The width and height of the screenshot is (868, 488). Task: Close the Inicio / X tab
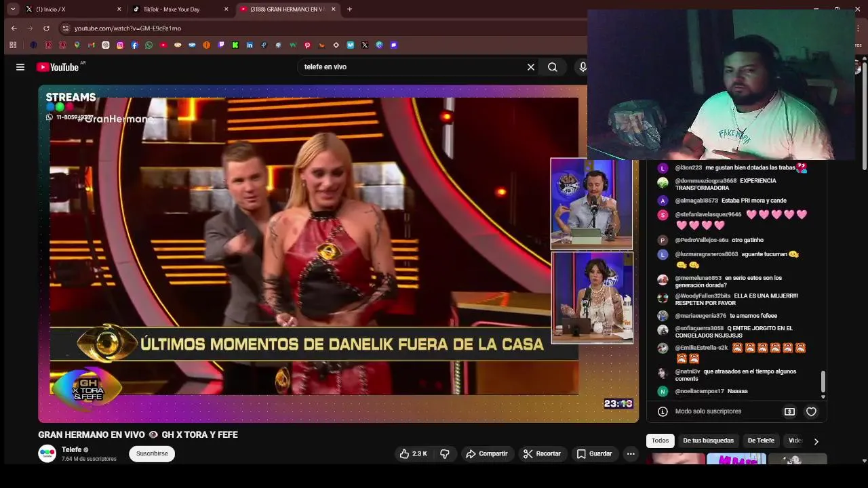119,9
